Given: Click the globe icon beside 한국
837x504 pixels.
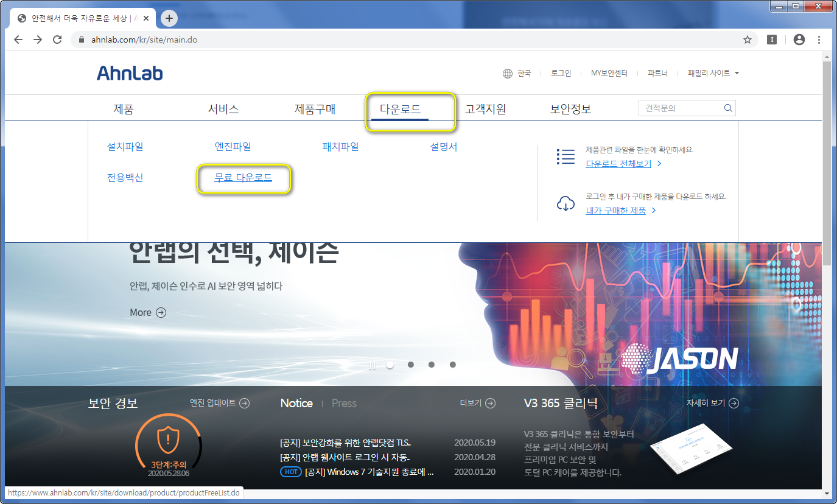Looking at the screenshot, I should pyautogui.click(x=508, y=73).
